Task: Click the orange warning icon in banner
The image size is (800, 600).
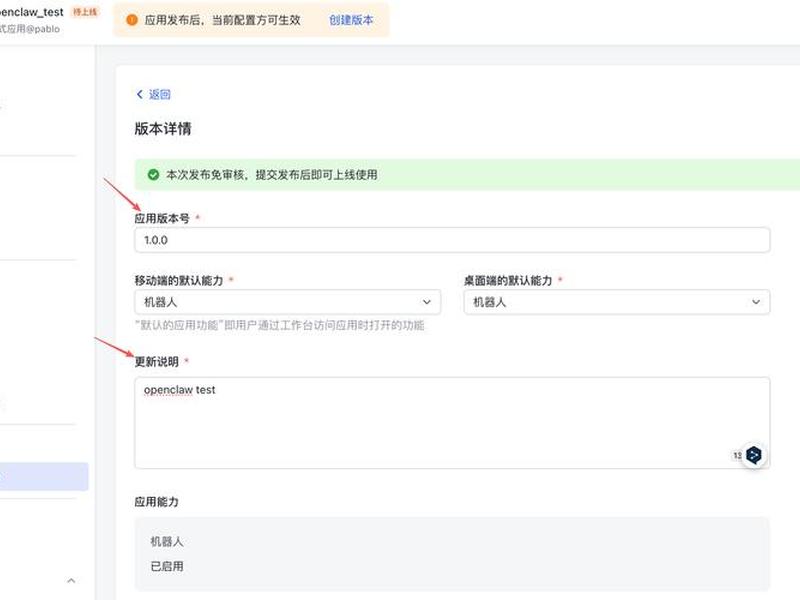Action: (x=132, y=20)
